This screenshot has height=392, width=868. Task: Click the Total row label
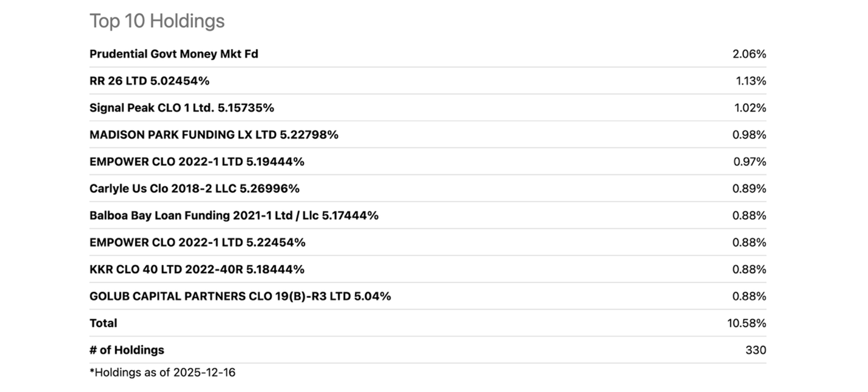103,323
